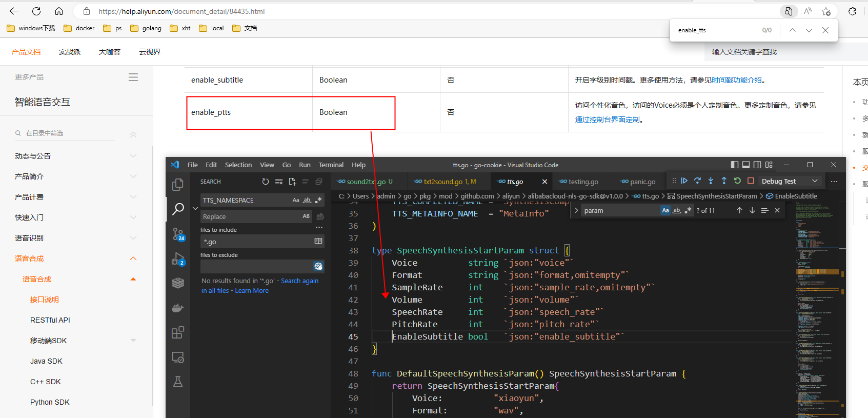Expand the 动态与公告 sidebar section

tap(133, 156)
